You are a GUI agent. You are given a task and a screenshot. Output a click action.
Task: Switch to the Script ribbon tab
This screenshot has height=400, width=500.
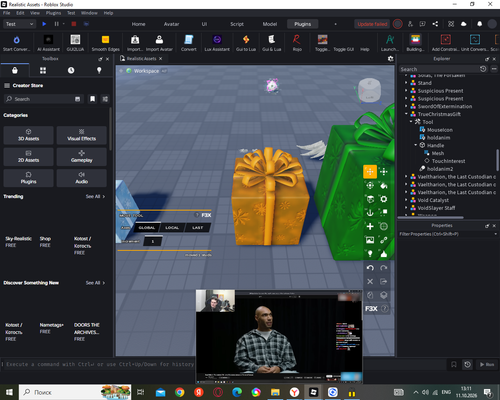pyautogui.click(x=237, y=24)
